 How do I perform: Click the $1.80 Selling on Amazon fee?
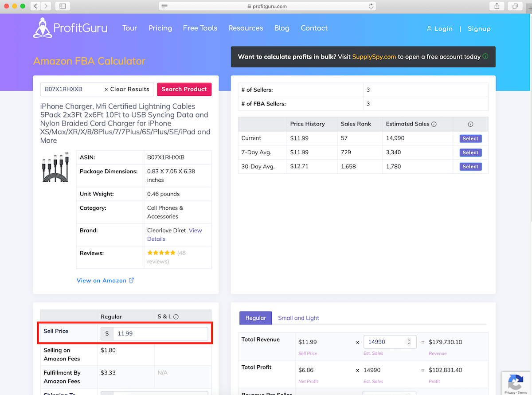point(108,350)
